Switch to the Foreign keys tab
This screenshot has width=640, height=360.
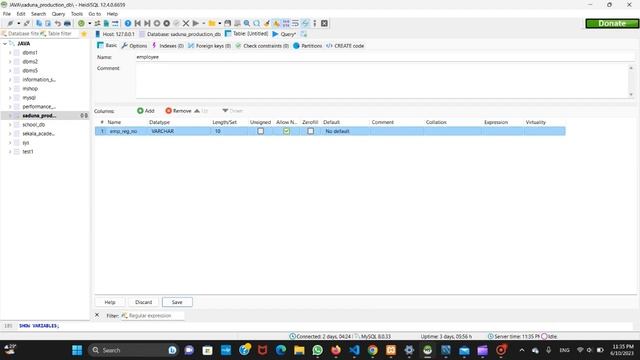[209, 46]
